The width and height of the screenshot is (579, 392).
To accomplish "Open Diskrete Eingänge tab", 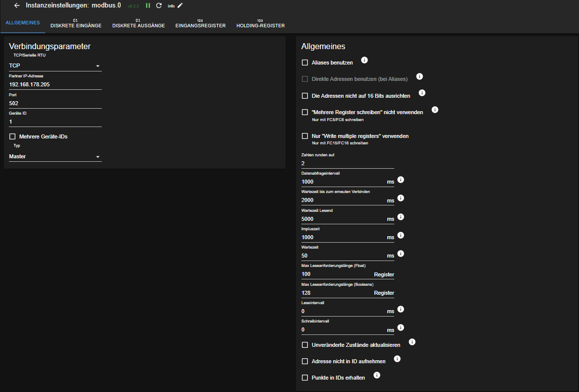I will point(75,23).
